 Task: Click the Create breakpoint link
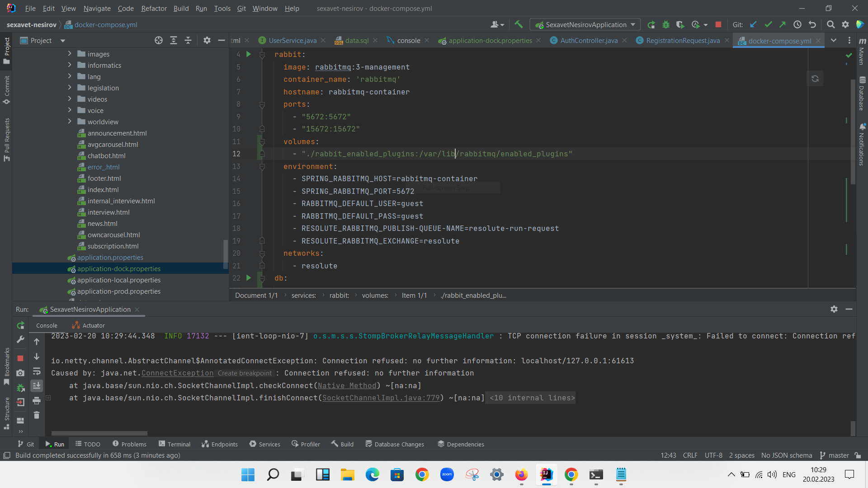click(244, 373)
